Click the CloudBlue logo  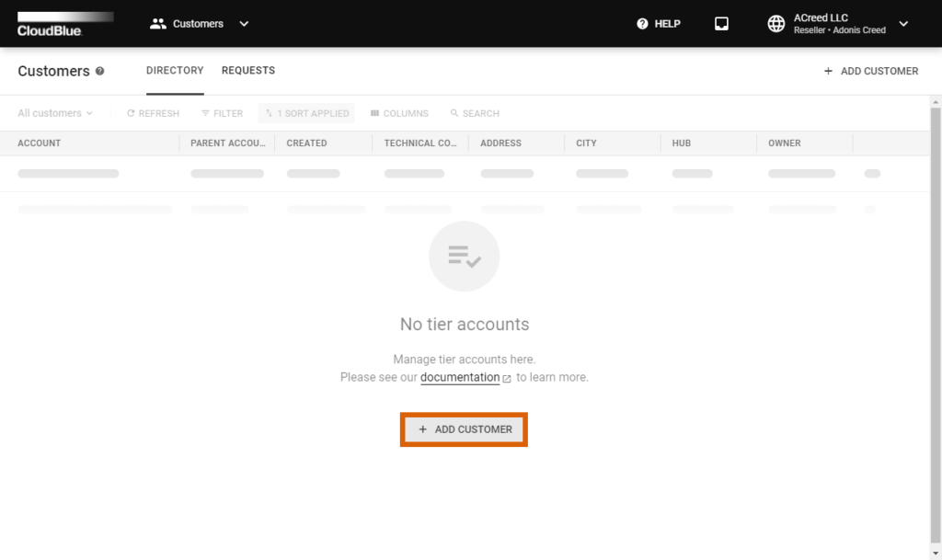[x=60, y=23]
